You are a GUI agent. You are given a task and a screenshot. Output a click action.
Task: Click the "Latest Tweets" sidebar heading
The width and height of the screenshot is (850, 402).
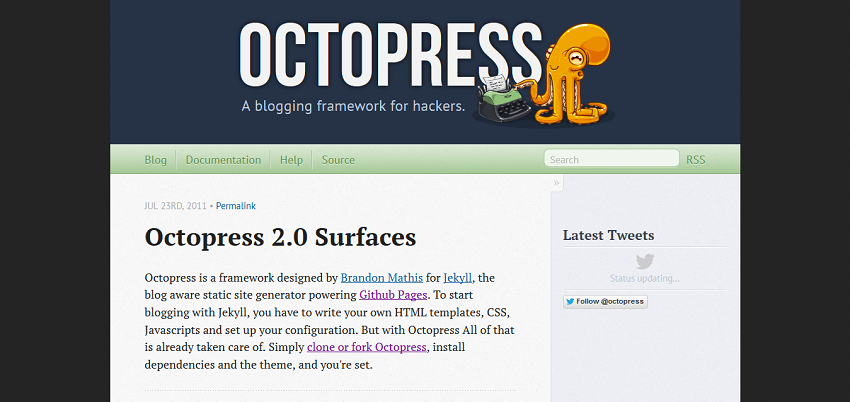point(608,235)
